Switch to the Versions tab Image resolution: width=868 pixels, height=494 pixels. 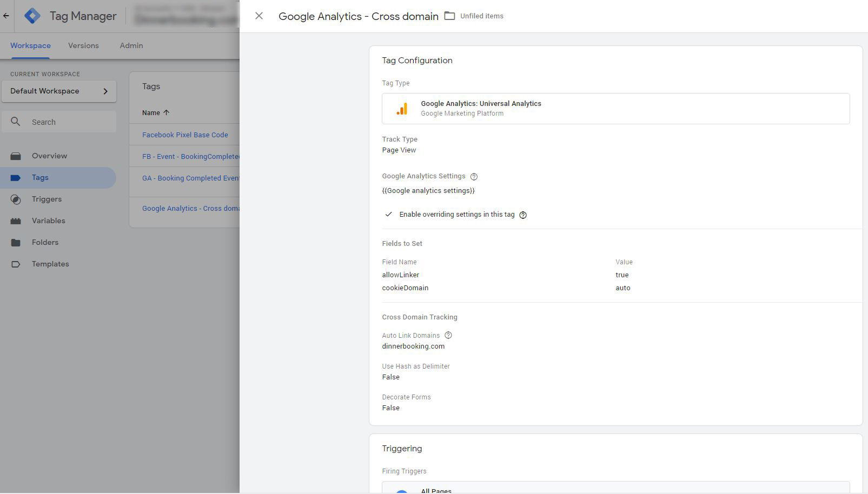[83, 46]
